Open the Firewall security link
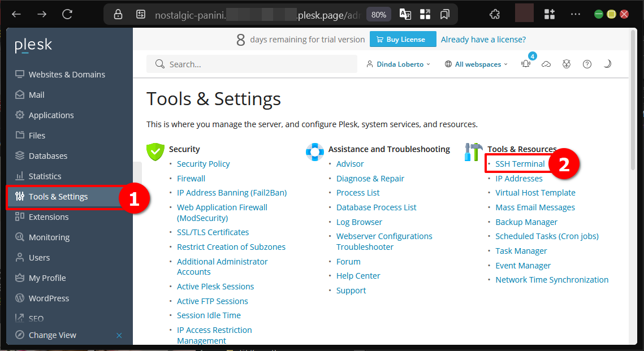 click(x=191, y=179)
